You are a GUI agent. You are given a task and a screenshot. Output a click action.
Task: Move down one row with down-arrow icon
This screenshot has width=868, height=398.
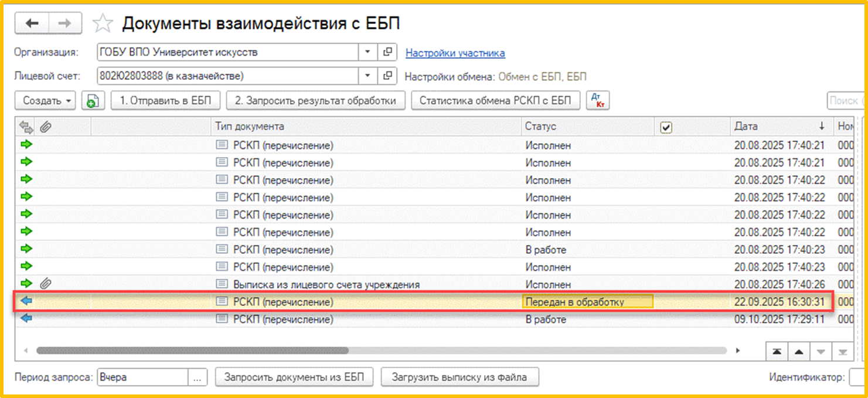[x=821, y=352]
